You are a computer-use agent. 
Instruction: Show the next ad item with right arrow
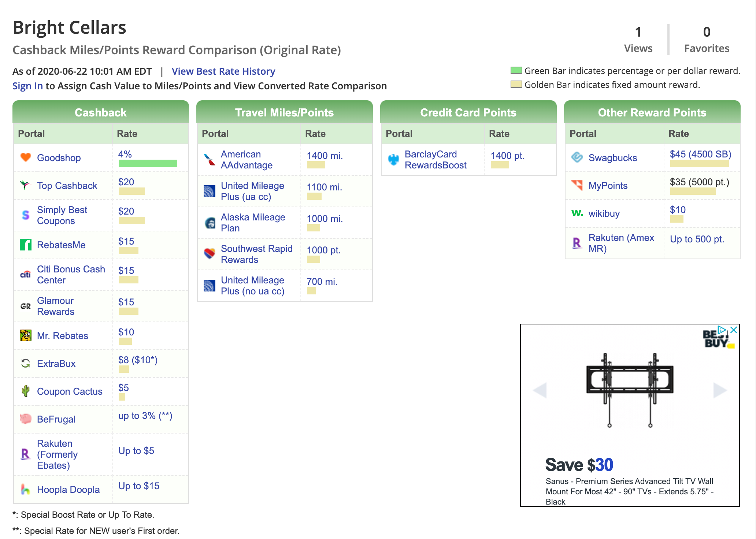click(x=720, y=390)
